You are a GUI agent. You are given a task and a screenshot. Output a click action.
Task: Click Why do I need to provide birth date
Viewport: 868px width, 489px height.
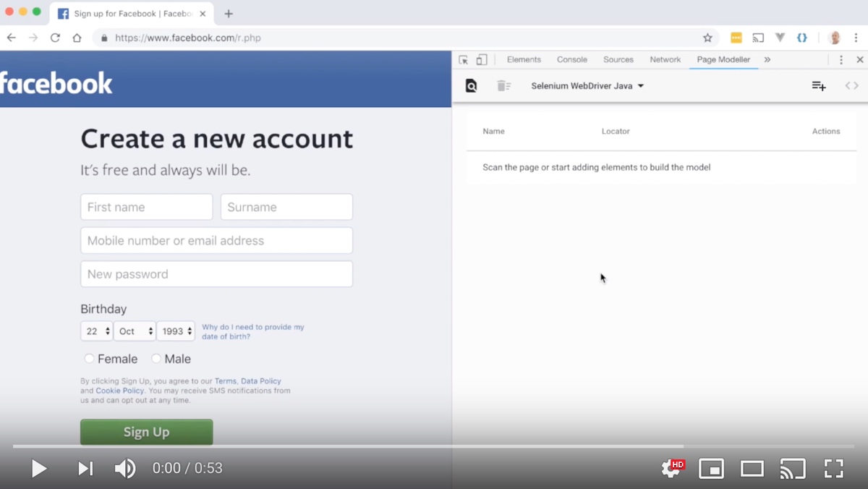[x=253, y=331]
